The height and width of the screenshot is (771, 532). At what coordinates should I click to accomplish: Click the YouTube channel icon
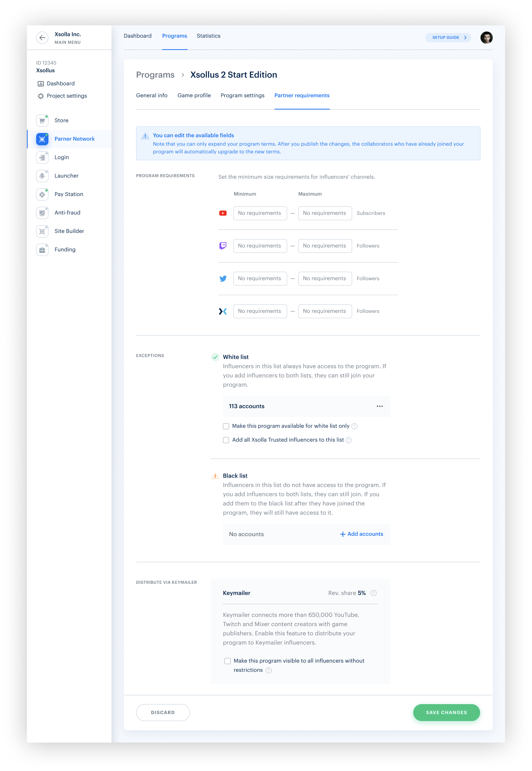pyautogui.click(x=223, y=213)
